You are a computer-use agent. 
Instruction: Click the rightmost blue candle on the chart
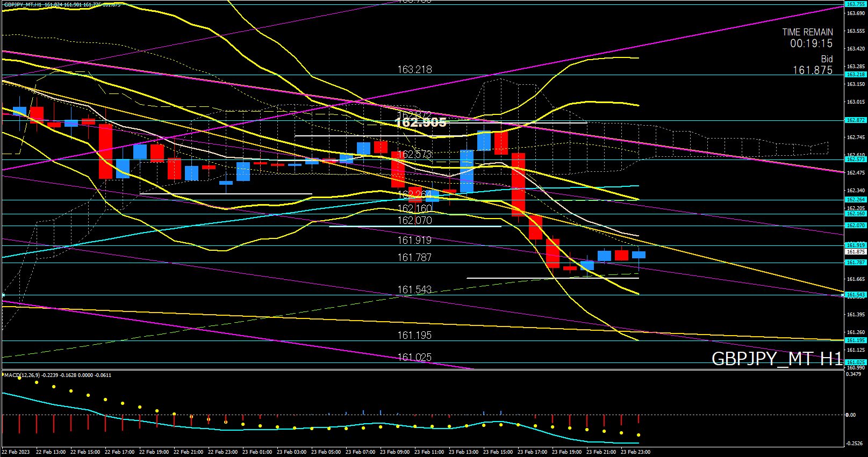pyautogui.click(x=639, y=255)
